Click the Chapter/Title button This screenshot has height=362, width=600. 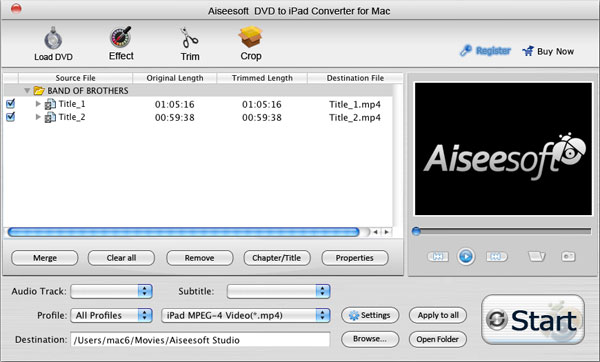(277, 258)
